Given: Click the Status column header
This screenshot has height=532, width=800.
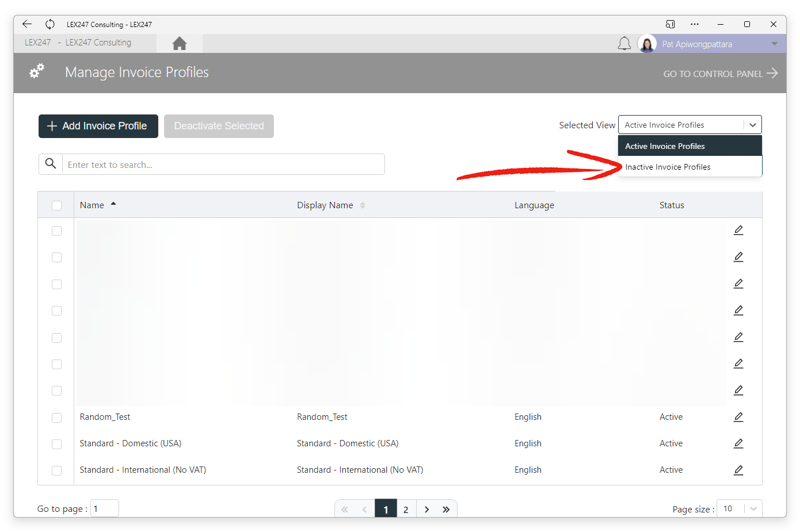Looking at the screenshot, I should tap(672, 205).
